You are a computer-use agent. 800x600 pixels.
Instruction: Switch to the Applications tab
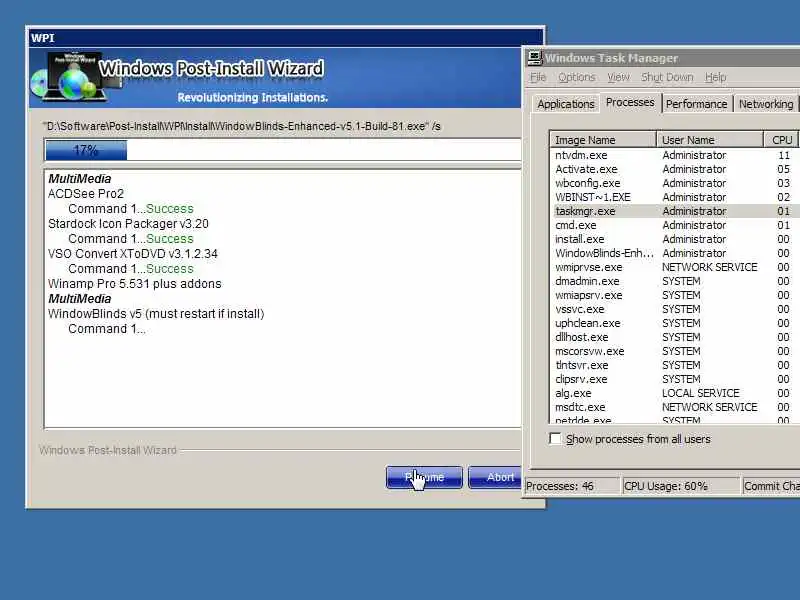click(565, 104)
